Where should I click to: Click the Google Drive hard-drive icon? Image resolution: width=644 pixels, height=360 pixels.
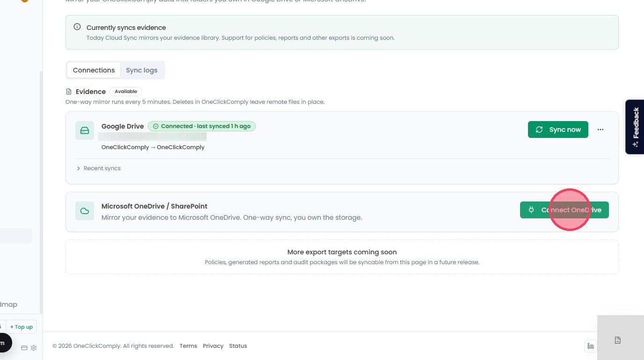pos(85,130)
